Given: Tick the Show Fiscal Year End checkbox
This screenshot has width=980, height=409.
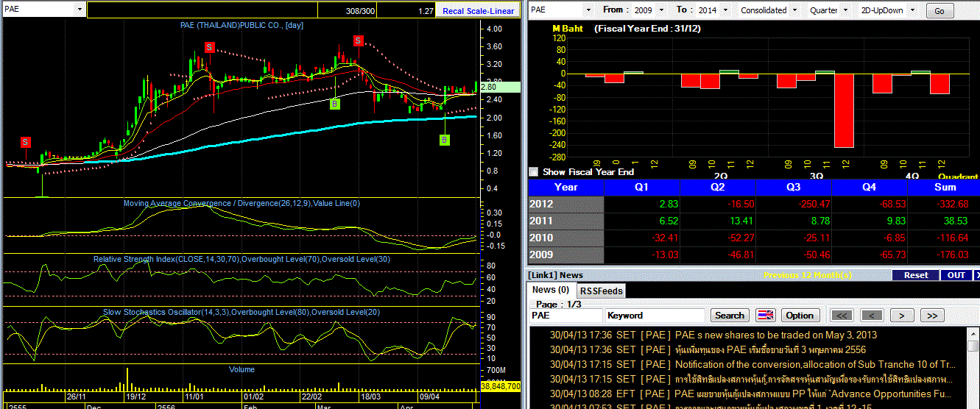Looking at the screenshot, I should (534, 171).
